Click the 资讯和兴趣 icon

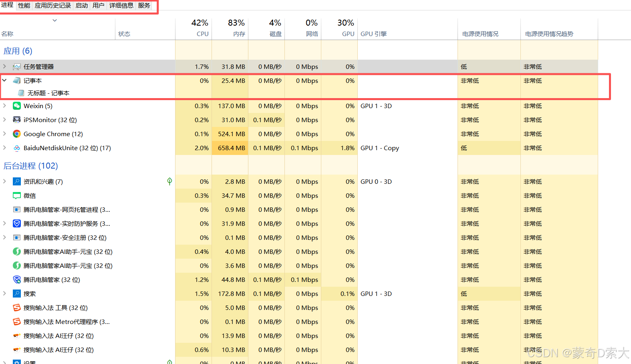(x=17, y=182)
